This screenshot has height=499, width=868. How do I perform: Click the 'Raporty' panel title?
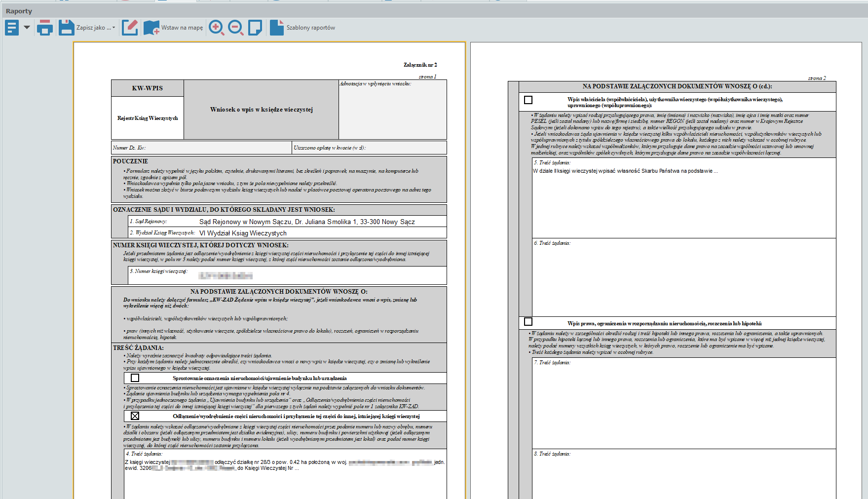pyautogui.click(x=19, y=11)
